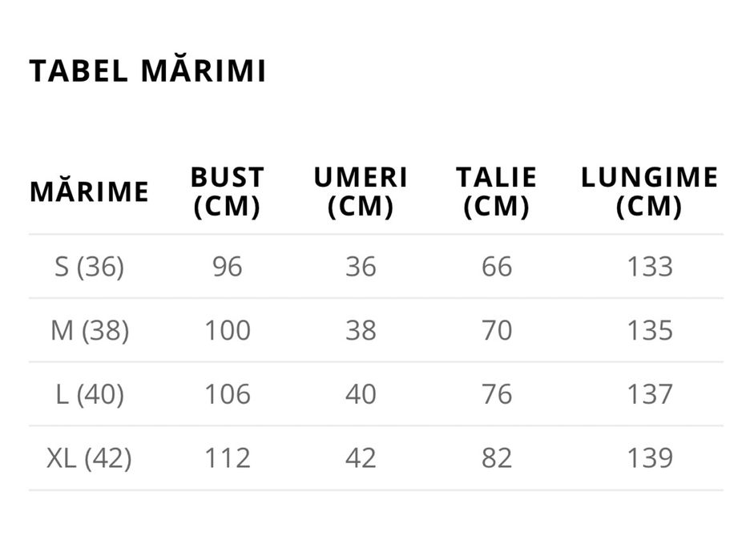746x560 pixels.
Task: Click the BUST (CM) column header
Action: [228, 191]
